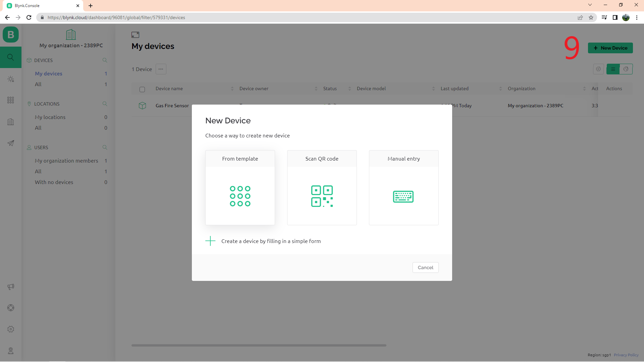
Task: Click the megaphone announcements icon
Action: pos(11,287)
